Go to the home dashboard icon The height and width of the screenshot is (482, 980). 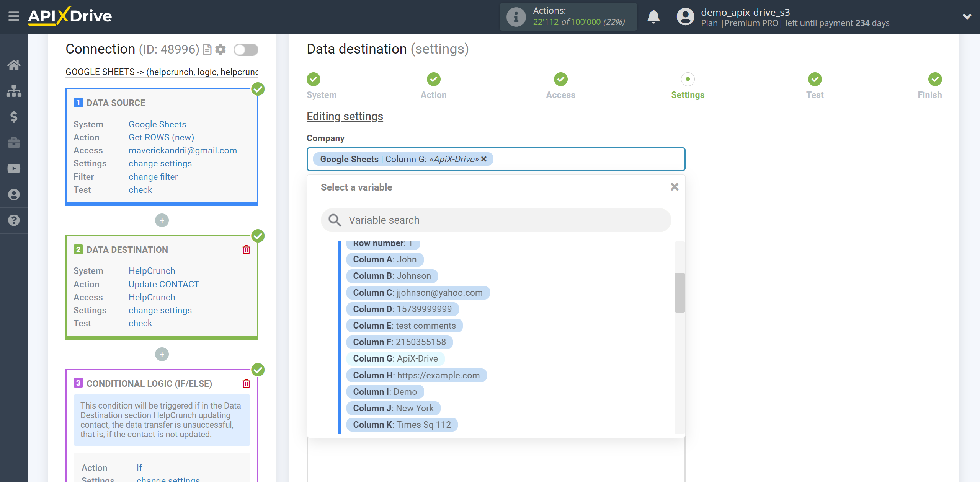14,65
